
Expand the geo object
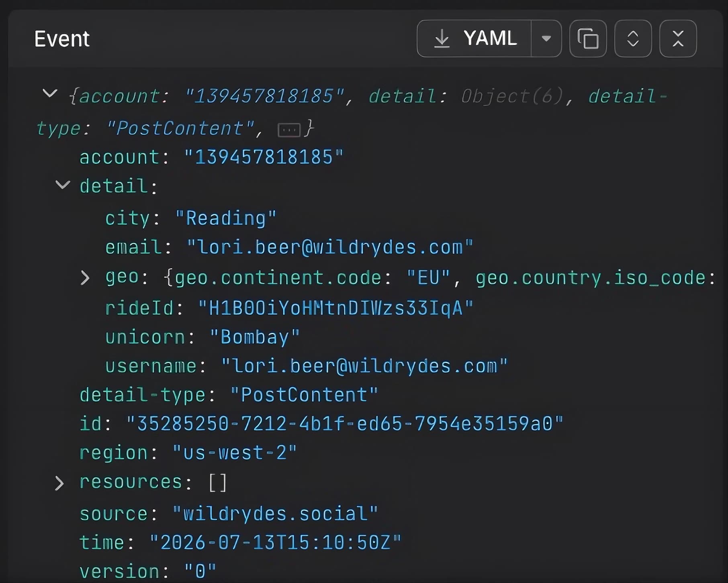pos(85,278)
